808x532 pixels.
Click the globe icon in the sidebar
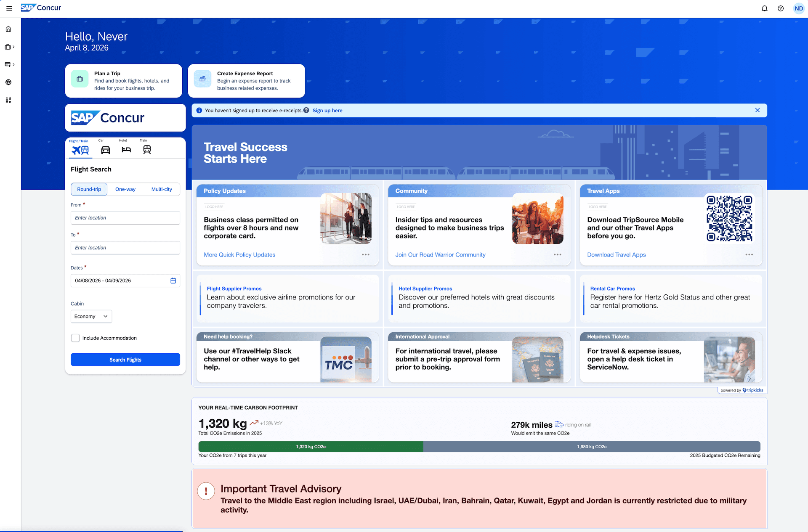[8, 82]
